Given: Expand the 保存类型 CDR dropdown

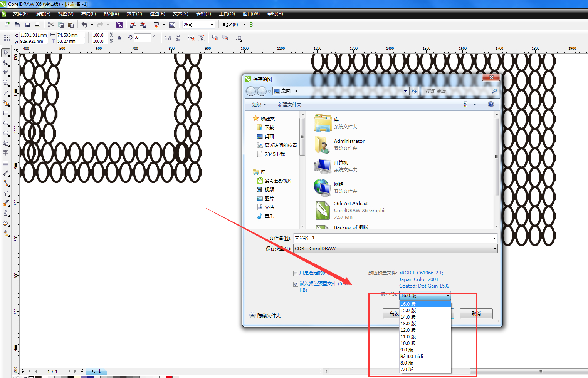Looking at the screenshot, I should [x=494, y=249].
